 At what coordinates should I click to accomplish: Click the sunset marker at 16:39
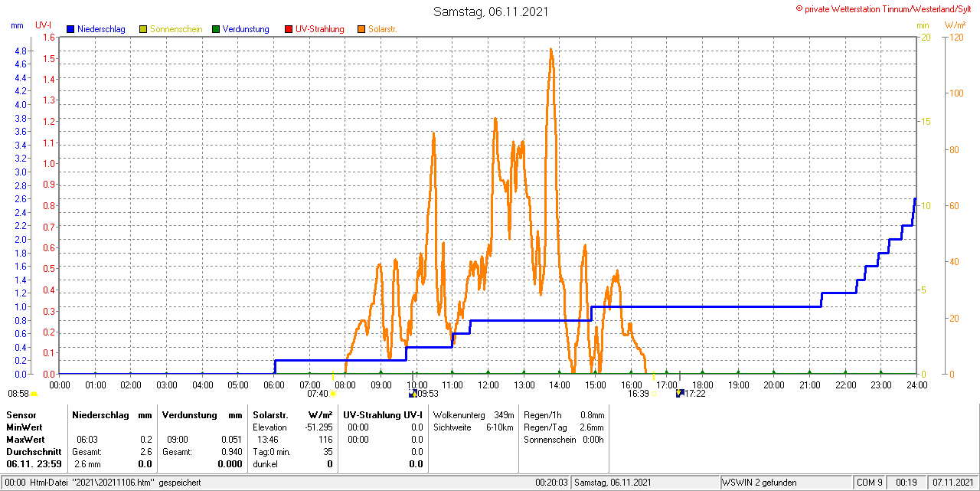pyautogui.click(x=654, y=394)
